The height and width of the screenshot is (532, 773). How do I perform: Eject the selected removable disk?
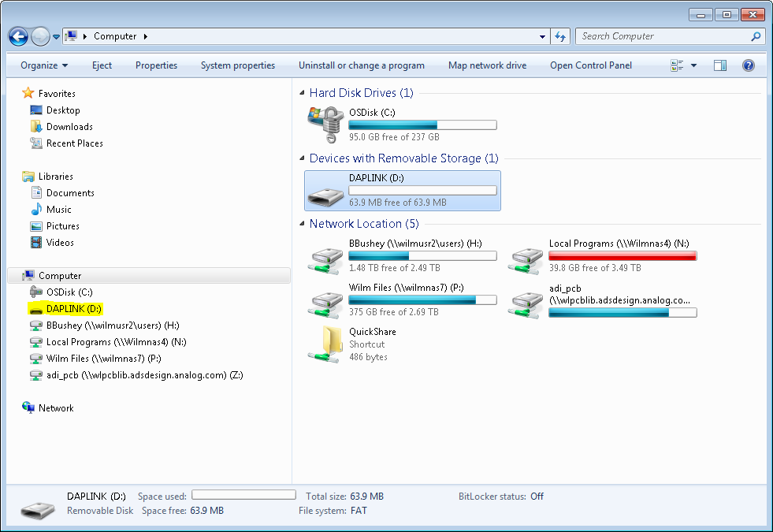point(101,65)
